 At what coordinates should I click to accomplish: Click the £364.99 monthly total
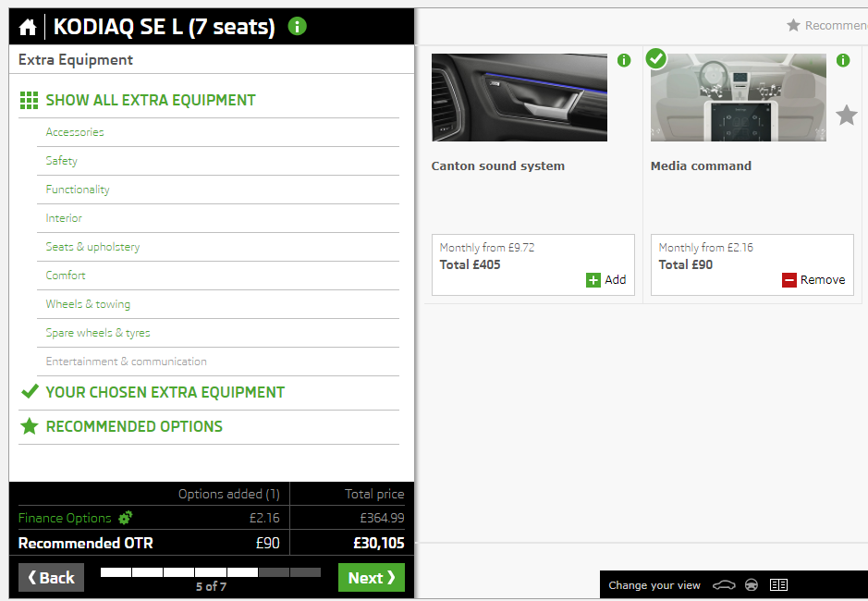382,518
